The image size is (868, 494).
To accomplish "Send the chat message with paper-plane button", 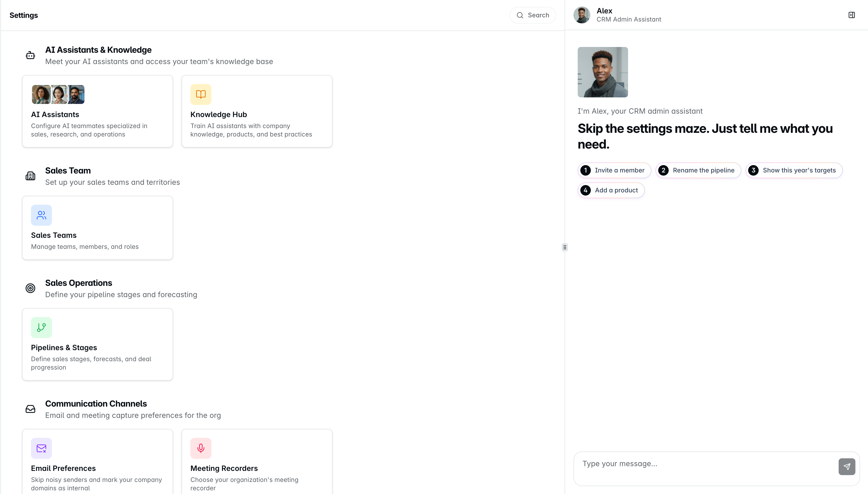I will pos(847,466).
